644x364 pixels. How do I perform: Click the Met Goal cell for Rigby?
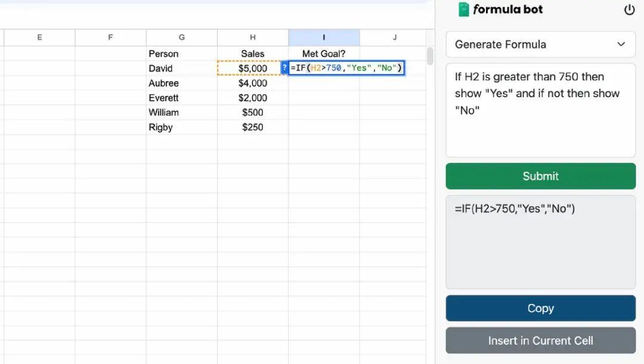pyautogui.click(x=324, y=127)
